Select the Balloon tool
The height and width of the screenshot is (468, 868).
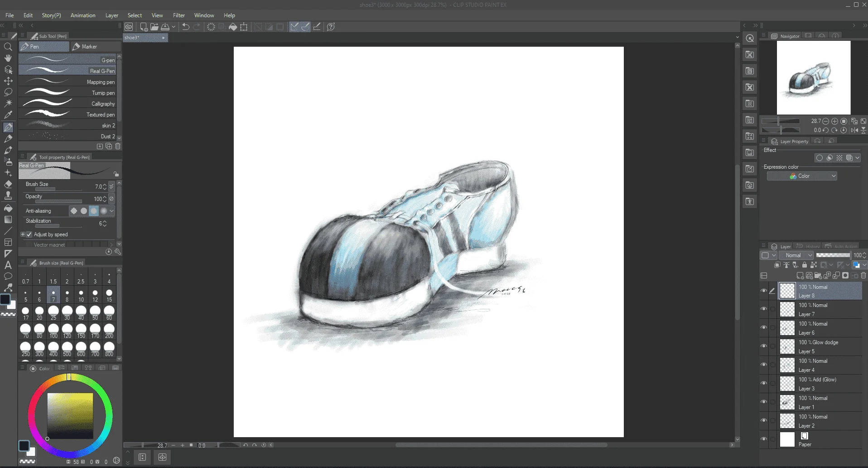pyautogui.click(x=8, y=276)
